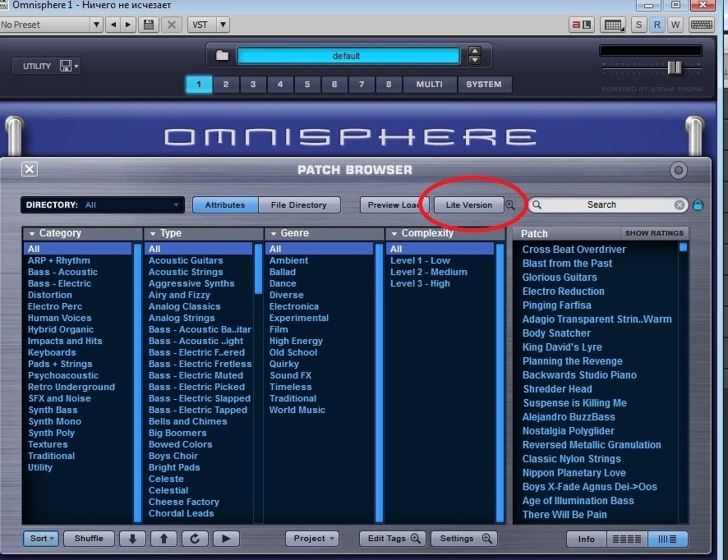Toggle the blue search lock icon
728x560 pixels.
coord(698,204)
